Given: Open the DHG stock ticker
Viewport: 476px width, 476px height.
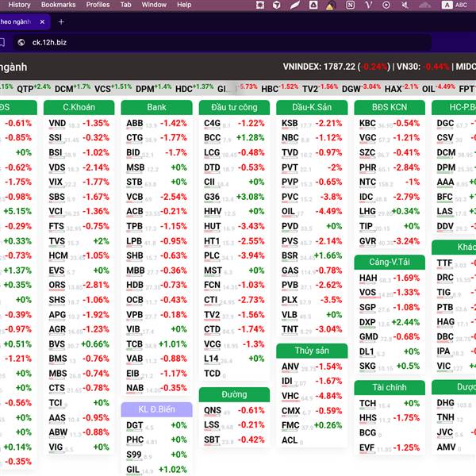Looking at the screenshot, I should click(445, 403).
